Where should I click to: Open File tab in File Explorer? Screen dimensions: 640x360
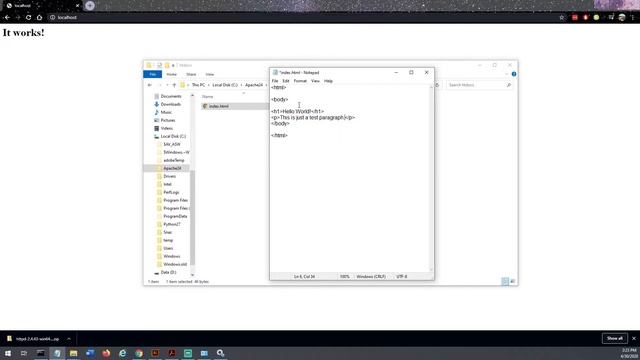[x=153, y=74]
